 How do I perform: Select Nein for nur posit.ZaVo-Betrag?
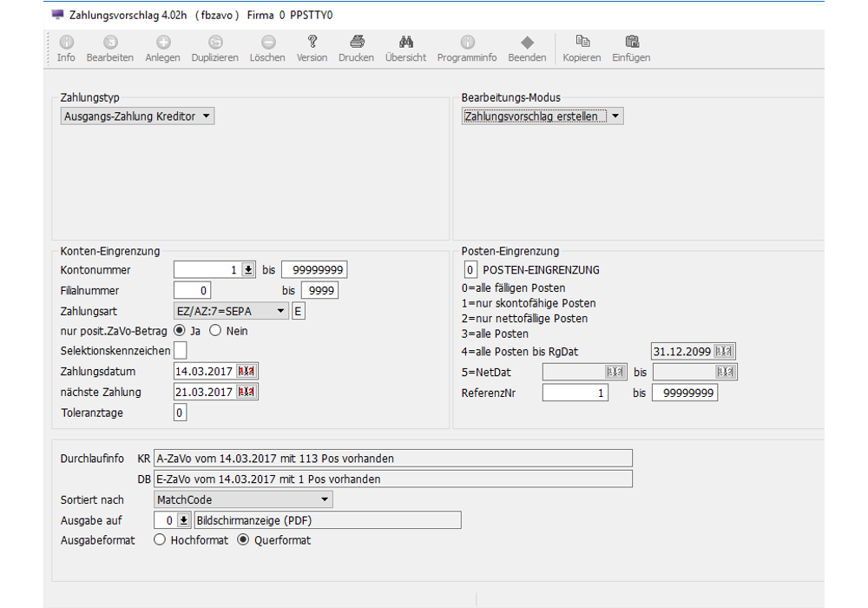click(215, 331)
